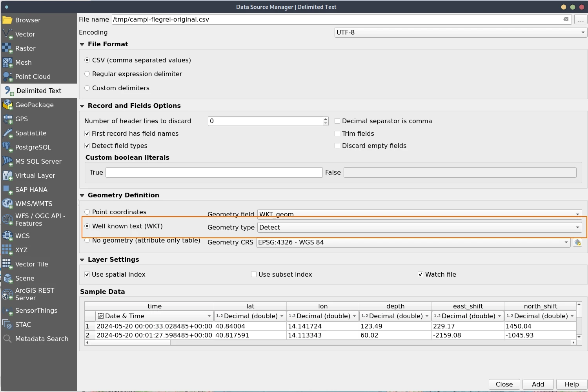
Task: Open the Encoding UTF-8 dropdown
Action: point(461,32)
